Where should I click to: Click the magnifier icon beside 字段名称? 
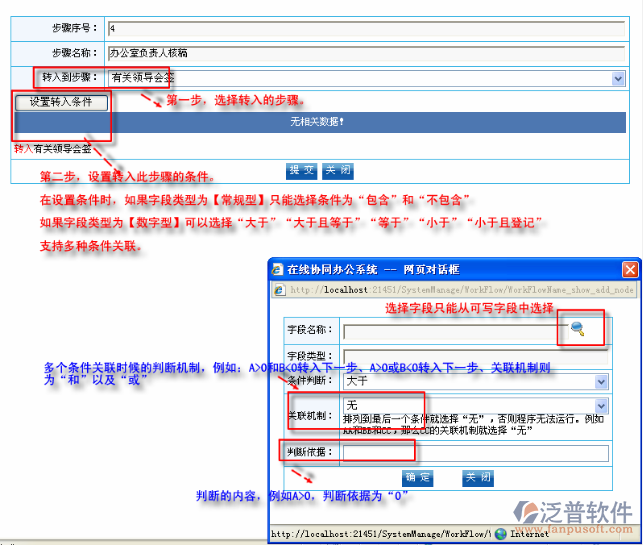[x=579, y=329]
